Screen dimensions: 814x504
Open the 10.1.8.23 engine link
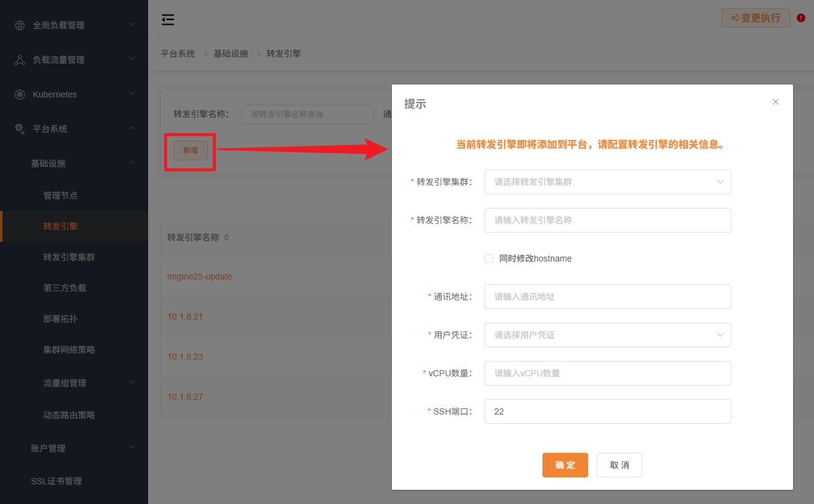[x=185, y=357]
